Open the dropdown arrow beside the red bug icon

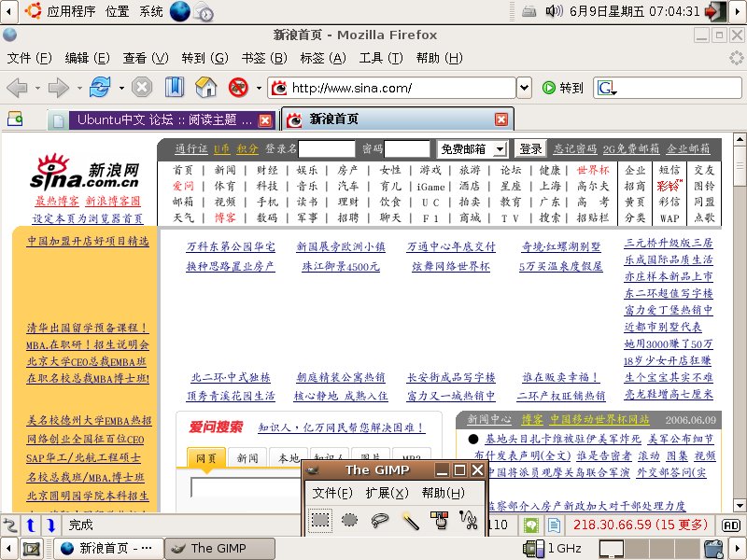click(x=259, y=88)
